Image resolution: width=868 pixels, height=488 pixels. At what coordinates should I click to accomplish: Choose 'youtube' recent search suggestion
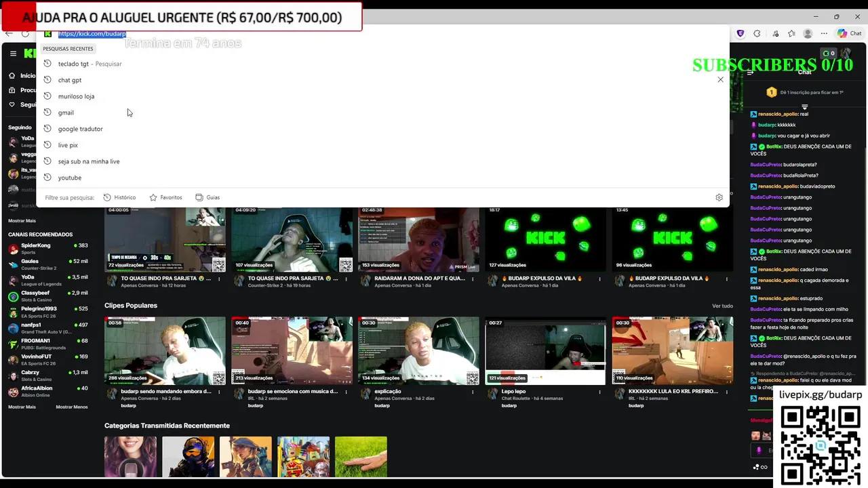pyautogui.click(x=383, y=178)
